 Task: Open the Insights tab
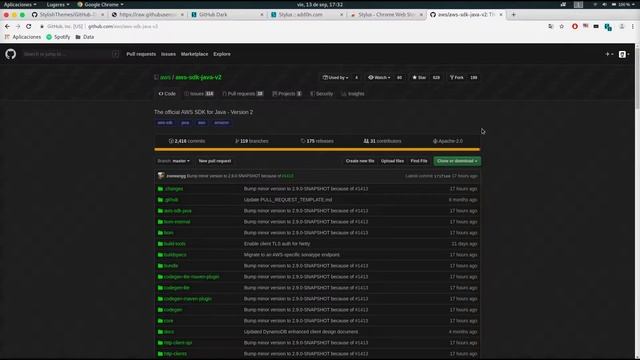coord(353,93)
